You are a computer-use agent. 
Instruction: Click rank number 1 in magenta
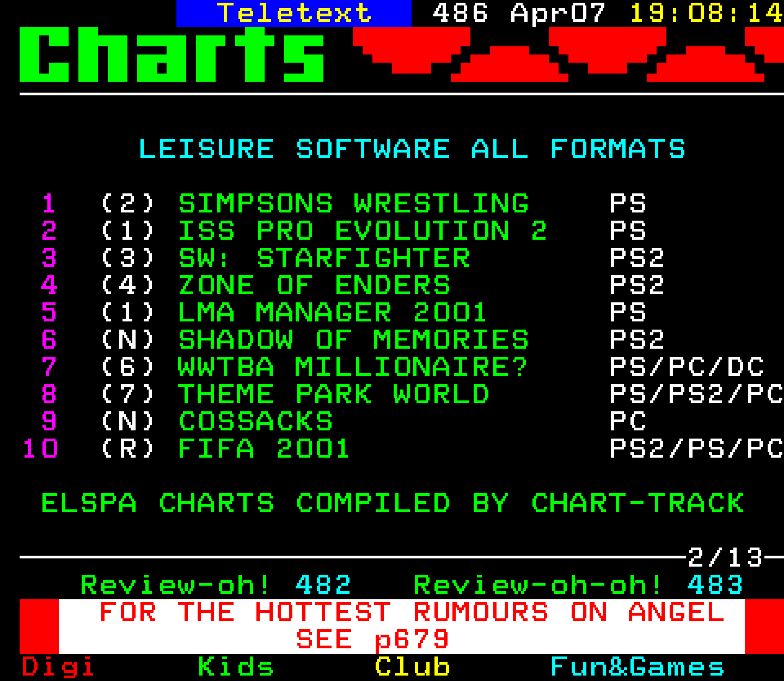click(49, 204)
